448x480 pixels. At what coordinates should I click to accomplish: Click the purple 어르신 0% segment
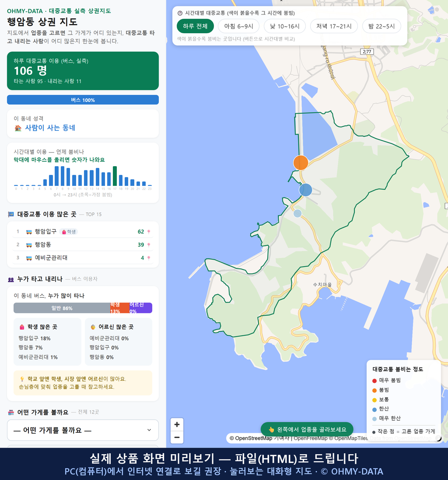click(x=140, y=308)
